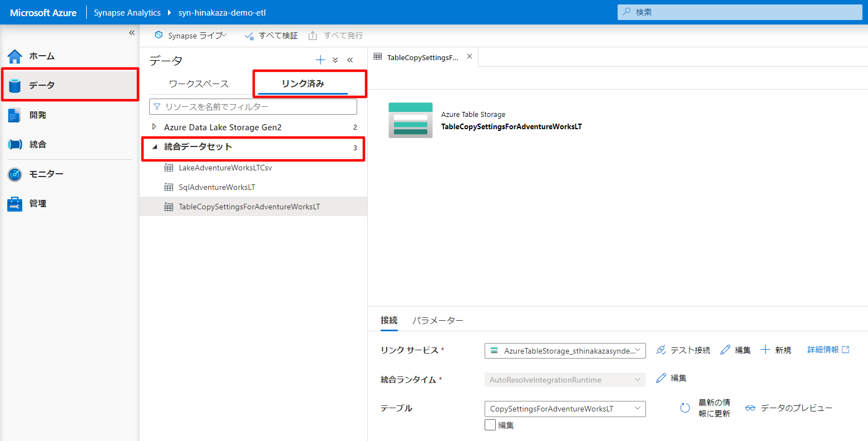Focus the リソースを名前でフィルター filter field
Screen dimensions: 868x441
click(x=253, y=106)
